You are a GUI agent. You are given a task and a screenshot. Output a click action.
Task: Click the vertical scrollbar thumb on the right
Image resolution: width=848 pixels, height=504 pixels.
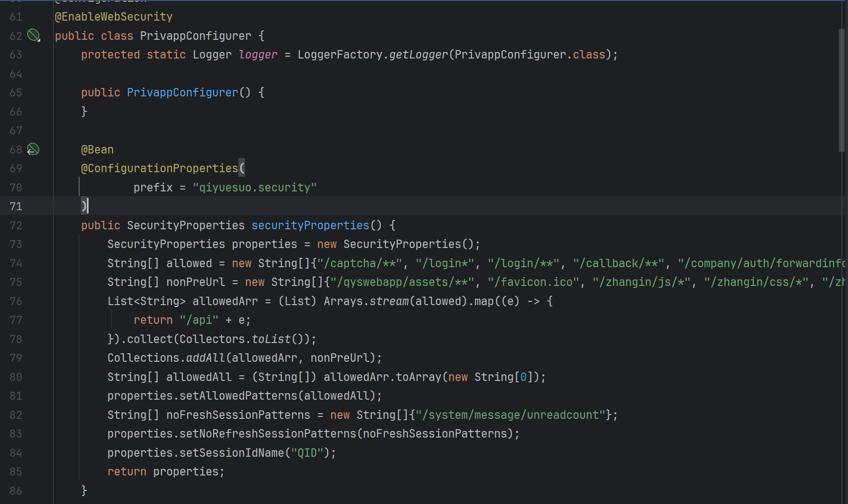pyautogui.click(x=841, y=90)
